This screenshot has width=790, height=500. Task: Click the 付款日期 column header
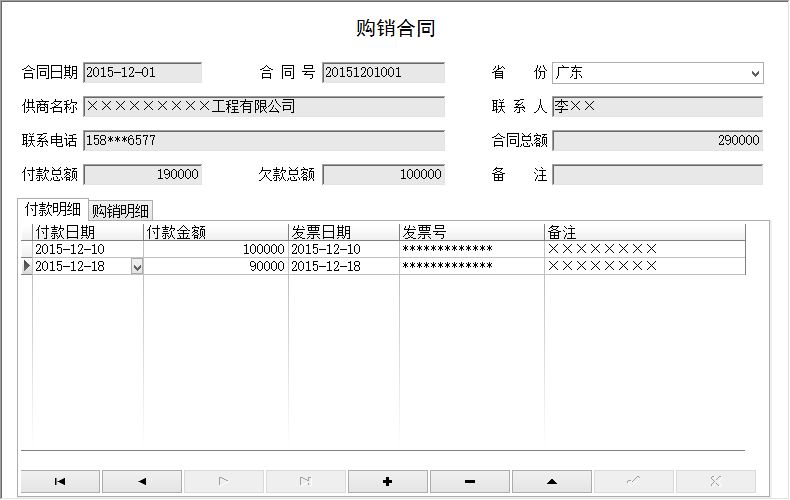click(88, 232)
